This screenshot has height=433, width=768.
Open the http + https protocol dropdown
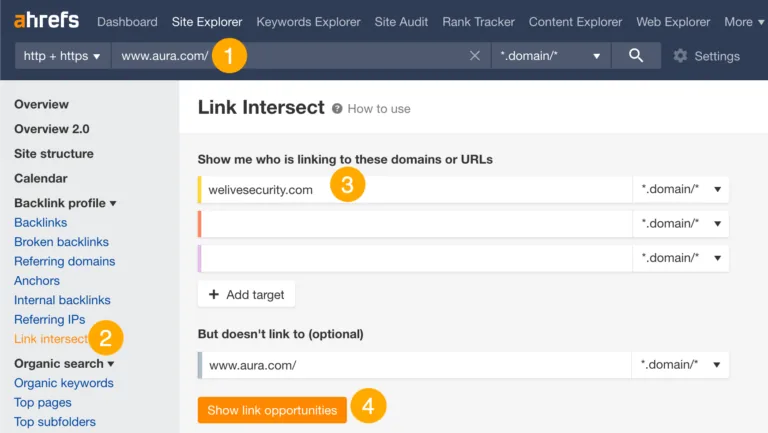point(62,56)
